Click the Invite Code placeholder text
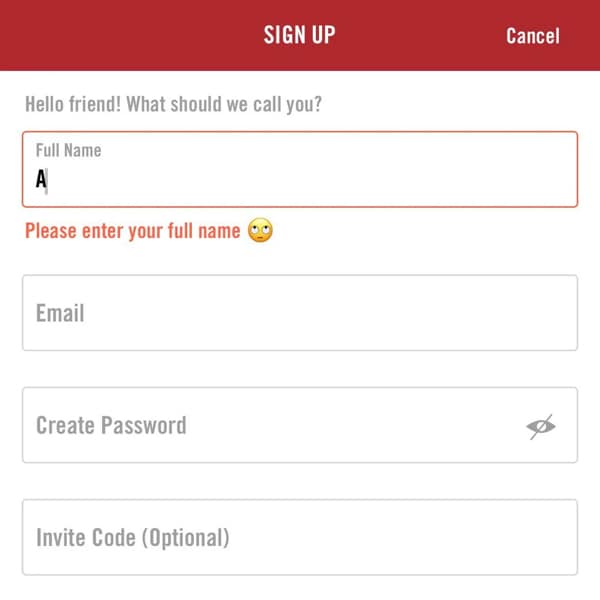The image size is (600, 600). 132,537
